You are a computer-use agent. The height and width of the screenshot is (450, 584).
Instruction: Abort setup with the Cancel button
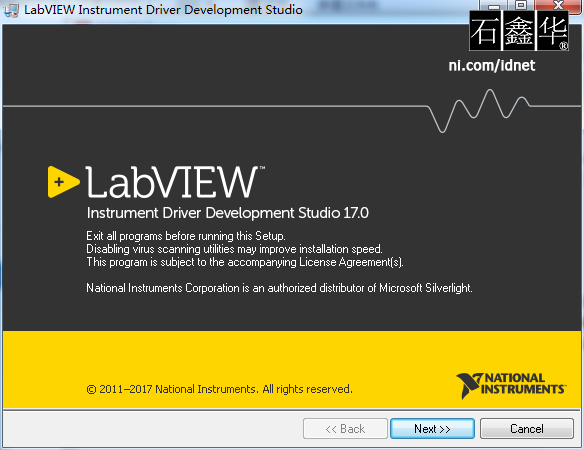click(527, 429)
